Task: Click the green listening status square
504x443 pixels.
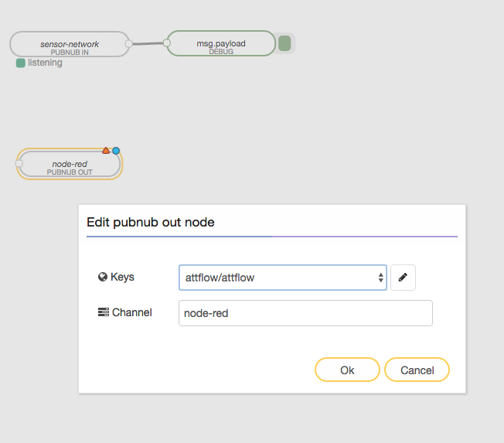Action: 21,63
